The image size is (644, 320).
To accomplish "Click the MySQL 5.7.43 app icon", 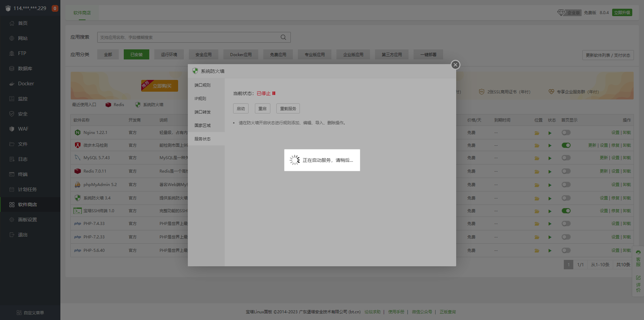I will point(77,157).
